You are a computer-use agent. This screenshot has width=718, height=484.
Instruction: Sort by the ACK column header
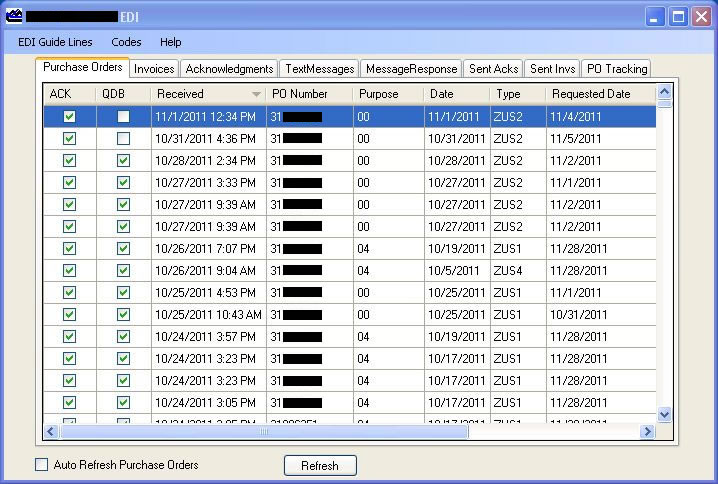[x=70, y=94]
